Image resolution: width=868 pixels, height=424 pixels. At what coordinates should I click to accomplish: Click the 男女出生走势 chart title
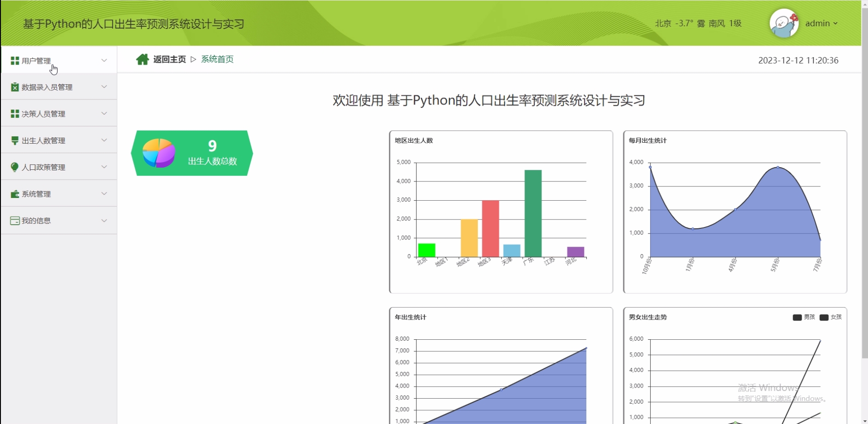coord(648,317)
